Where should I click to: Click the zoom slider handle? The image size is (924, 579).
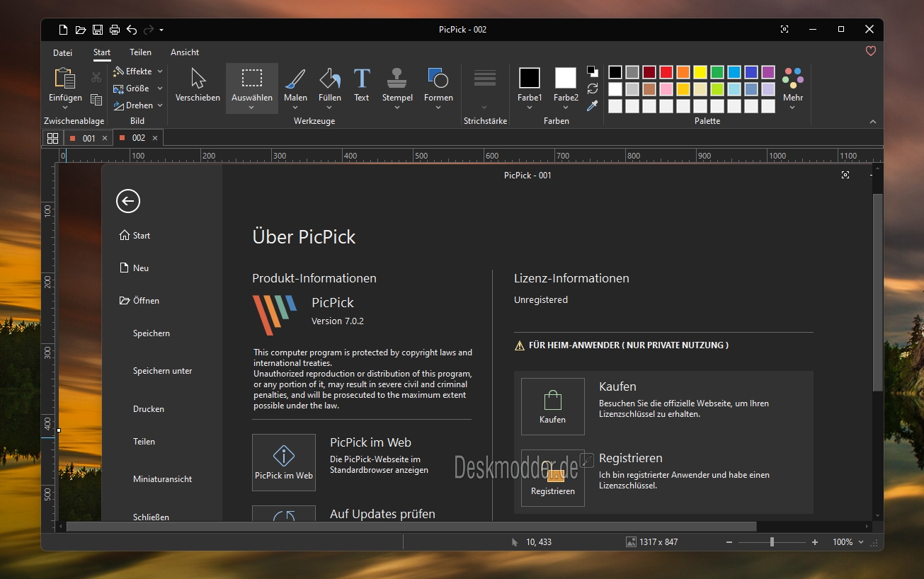tap(772, 542)
